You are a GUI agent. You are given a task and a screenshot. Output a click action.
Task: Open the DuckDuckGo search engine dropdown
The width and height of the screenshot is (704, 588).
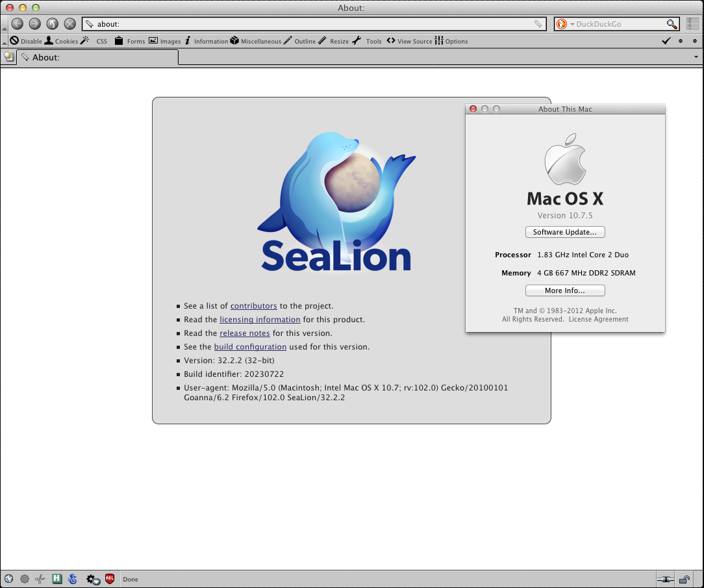pyautogui.click(x=564, y=24)
